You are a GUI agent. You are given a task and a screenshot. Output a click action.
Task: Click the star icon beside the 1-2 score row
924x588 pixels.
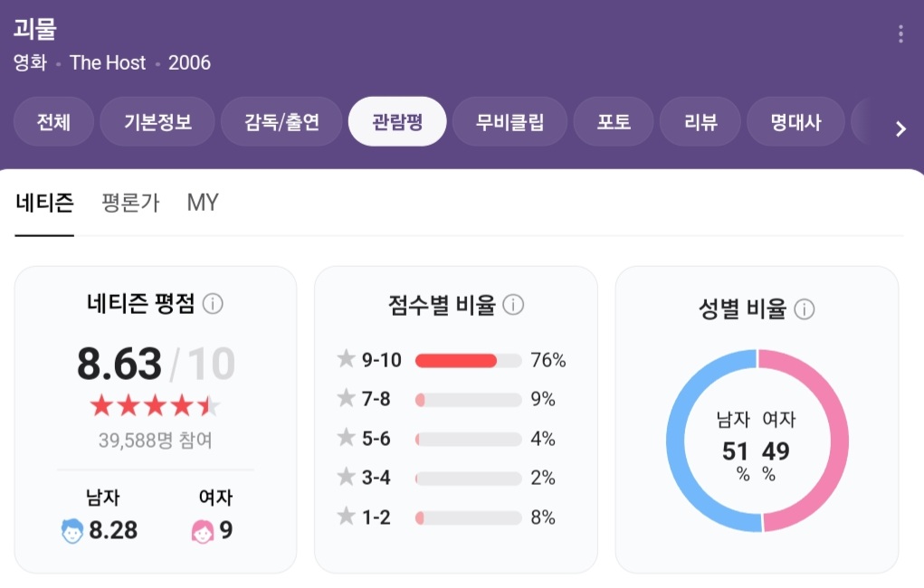click(x=347, y=517)
